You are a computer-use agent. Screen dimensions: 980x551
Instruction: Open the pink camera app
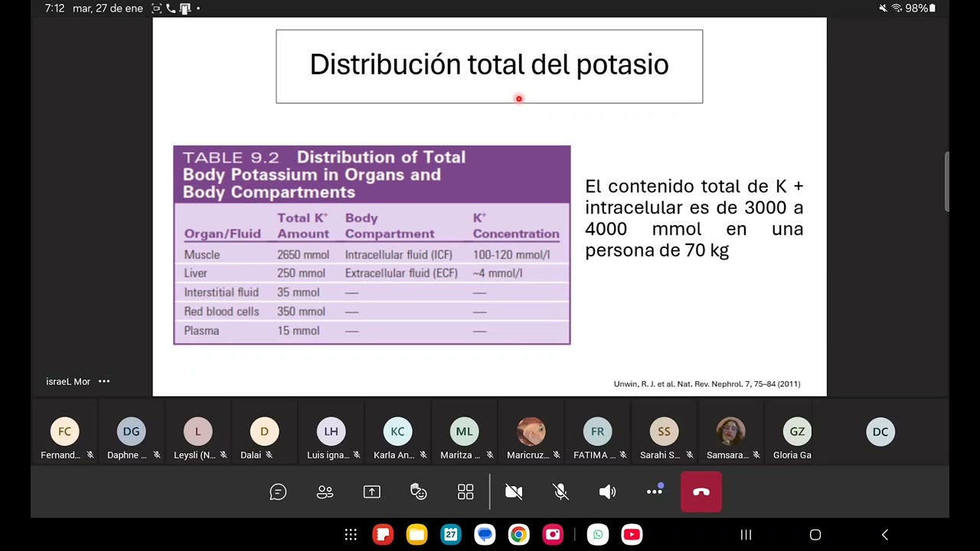tap(553, 534)
